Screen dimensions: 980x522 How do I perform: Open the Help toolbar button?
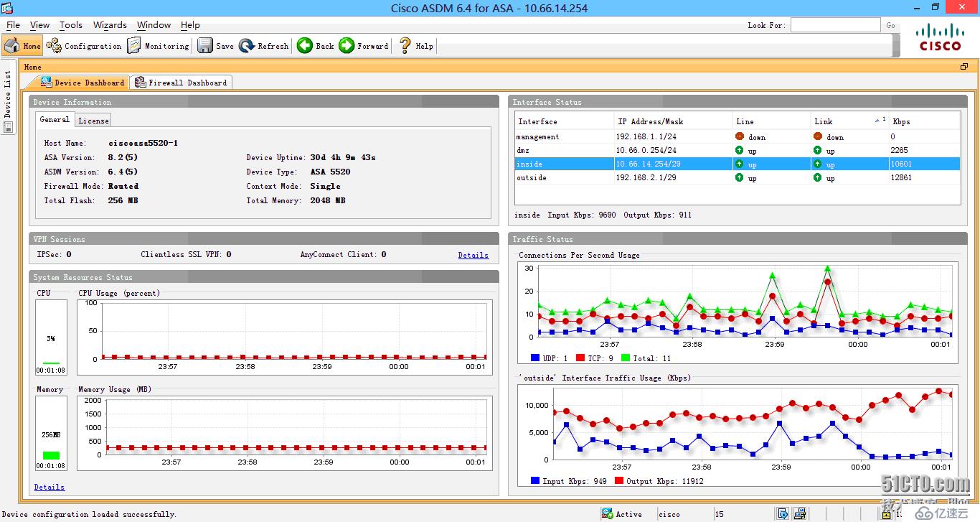416,46
